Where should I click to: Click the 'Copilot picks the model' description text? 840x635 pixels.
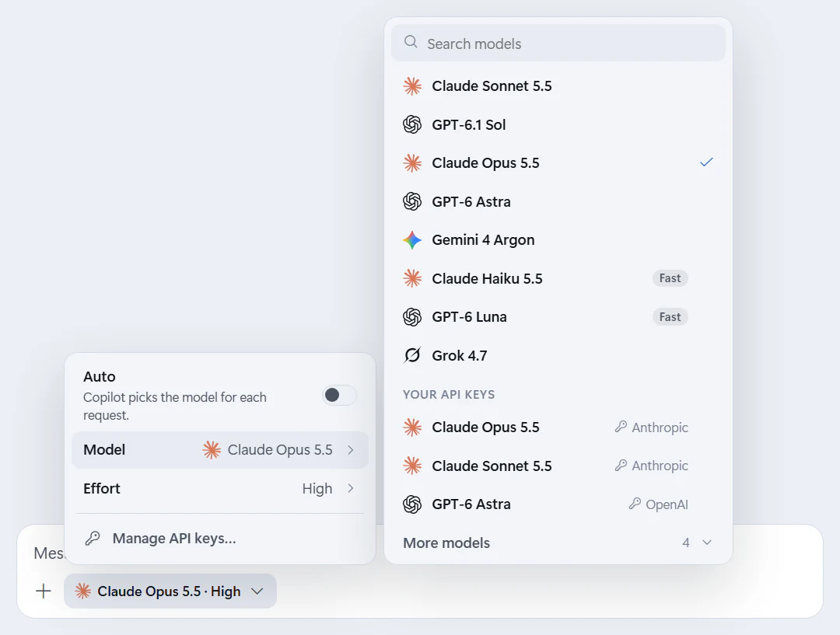click(175, 406)
